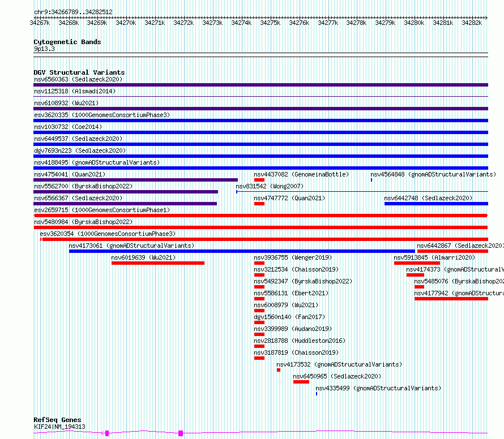
Task: Open the dgv1560n140 (Fan2017) label
Action: point(289,317)
